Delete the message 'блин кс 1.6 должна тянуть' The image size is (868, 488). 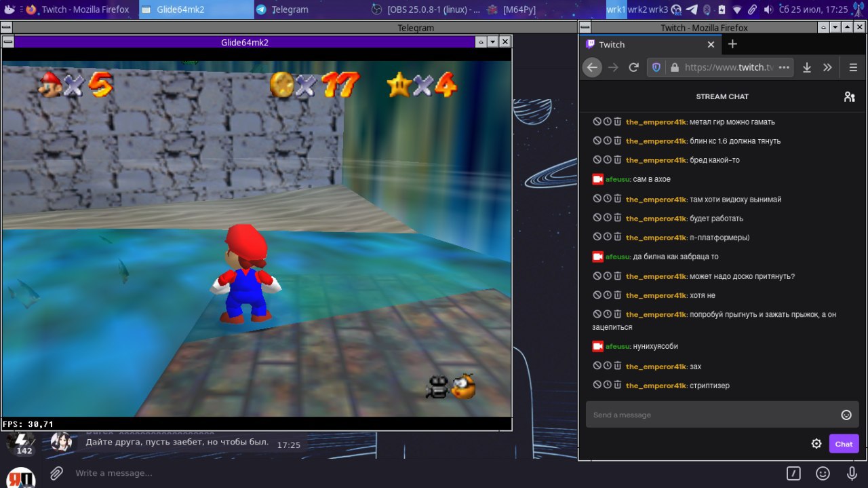617,140
